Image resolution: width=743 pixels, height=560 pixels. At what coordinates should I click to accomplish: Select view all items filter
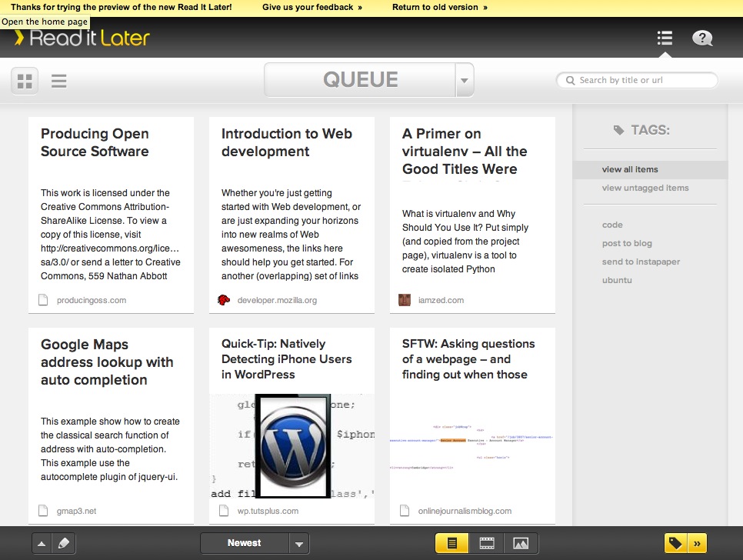pos(650,169)
